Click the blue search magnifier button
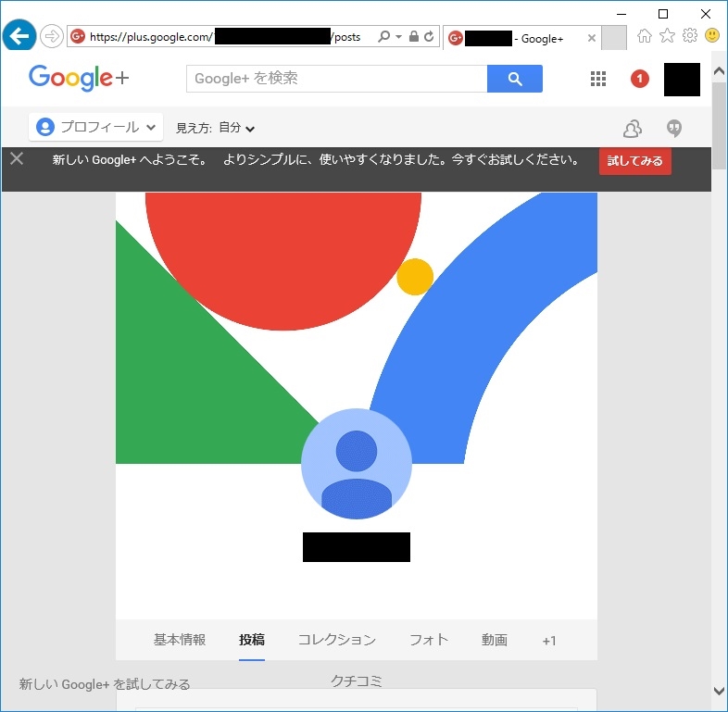The height and width of the screenshot is (712, 728). click(x=514, y=79)
